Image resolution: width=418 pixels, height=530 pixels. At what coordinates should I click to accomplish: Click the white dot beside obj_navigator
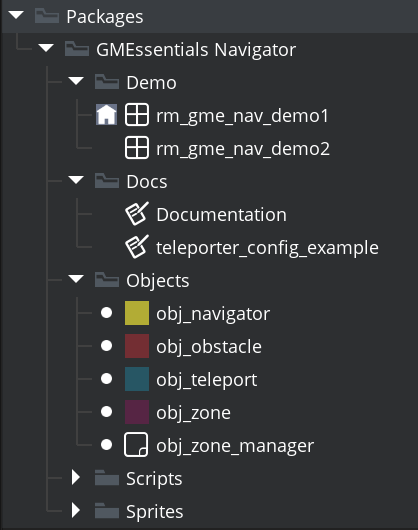click(106, 313)
